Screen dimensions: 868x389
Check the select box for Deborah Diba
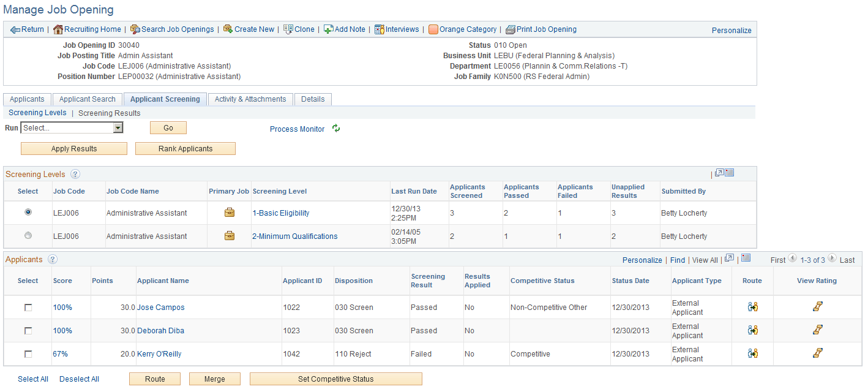pyautogui.click(x=28, y=330)
